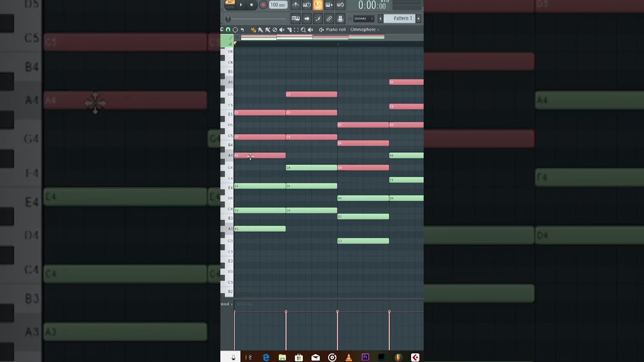Select the slice tool

pos(289,30)
